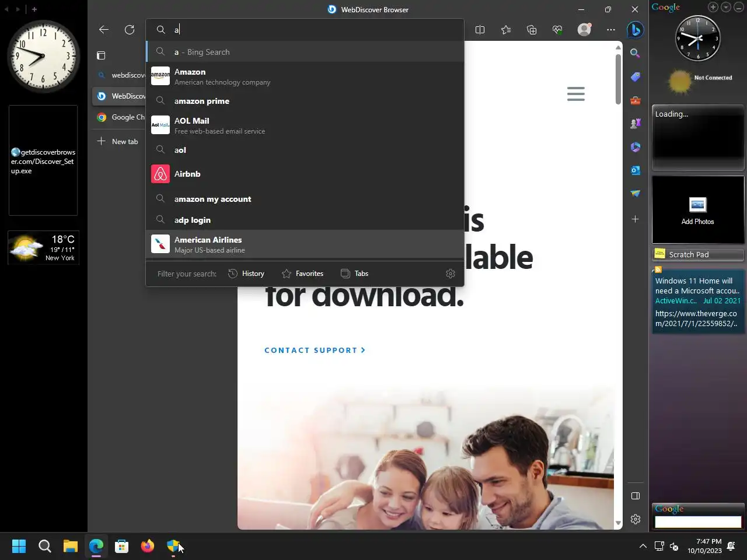
Task: Open the sidebar Outlook icon
Action: [636, 170]
